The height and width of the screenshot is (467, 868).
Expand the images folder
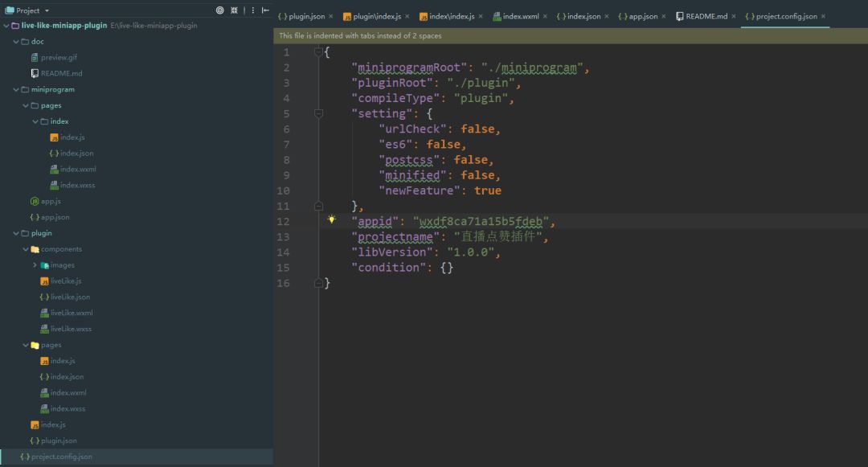pos(35,265)
